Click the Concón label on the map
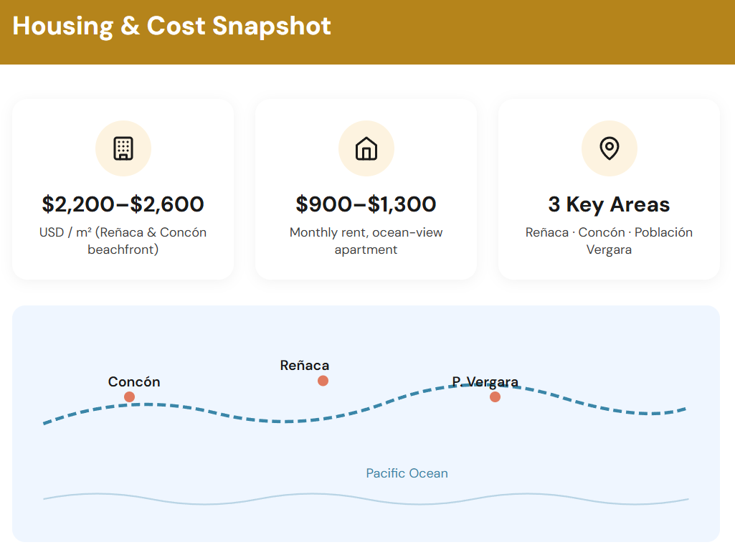 tap(134, 382)
